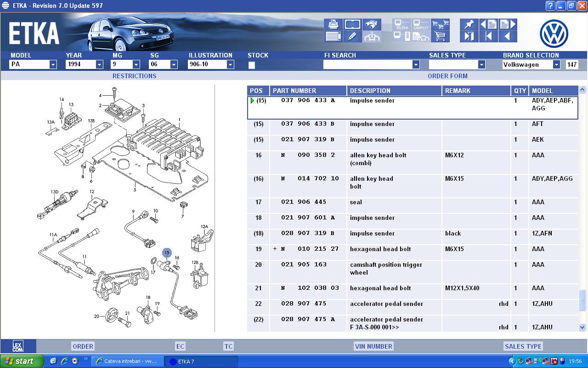Click the multiple shopping carts icon
Image resolution: width=588 pixels, height=368 pixels.
point(440,24)
